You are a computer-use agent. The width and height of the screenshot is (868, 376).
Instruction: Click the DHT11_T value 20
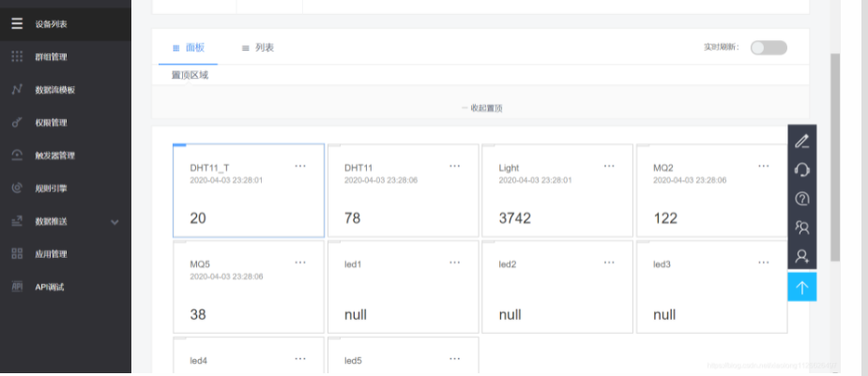tap(198, 218)
